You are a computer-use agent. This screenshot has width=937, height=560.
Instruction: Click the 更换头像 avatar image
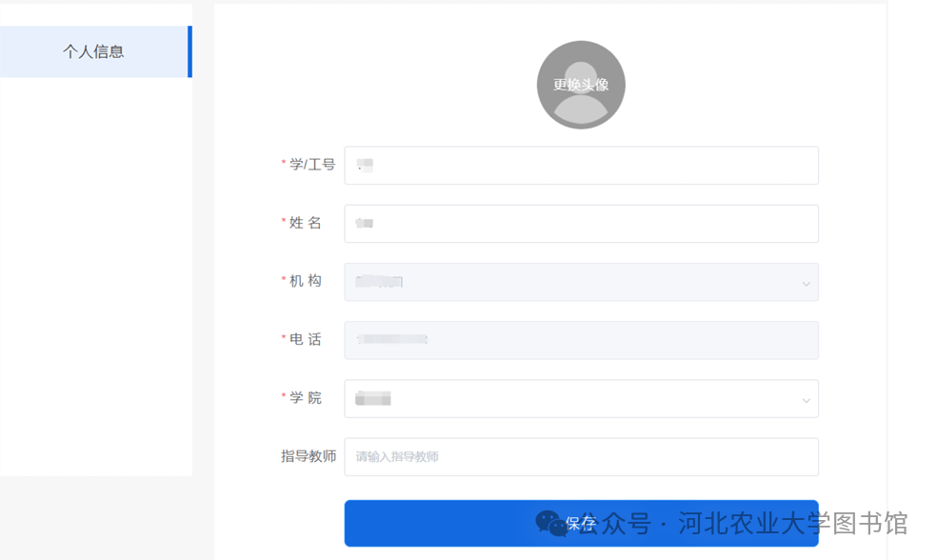(x=581, y=85)
